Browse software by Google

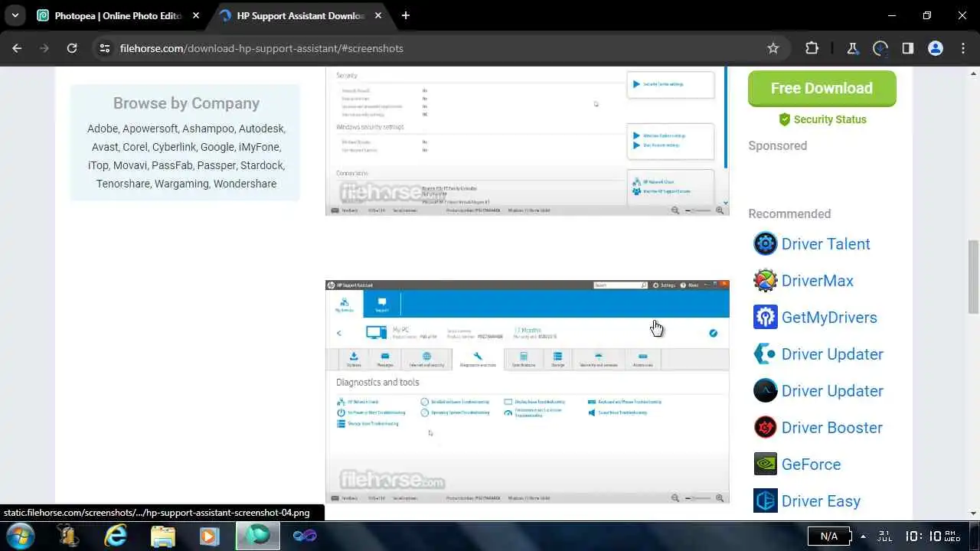point(217,147)
